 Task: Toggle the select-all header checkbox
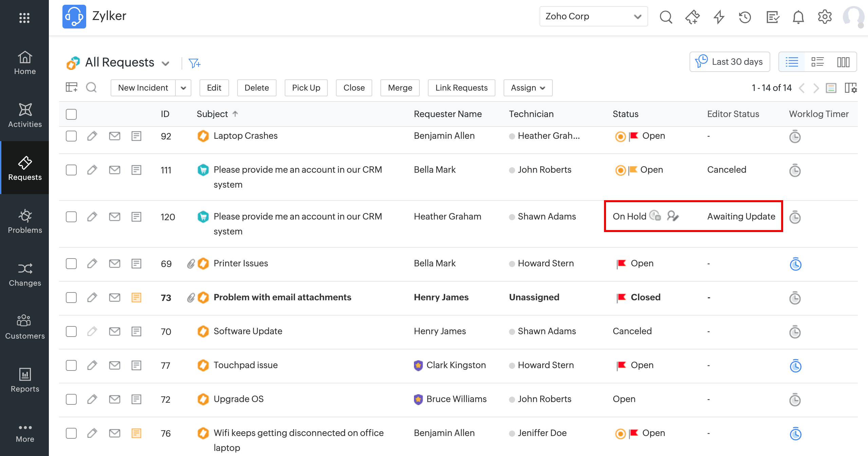(x=71, y=114)
